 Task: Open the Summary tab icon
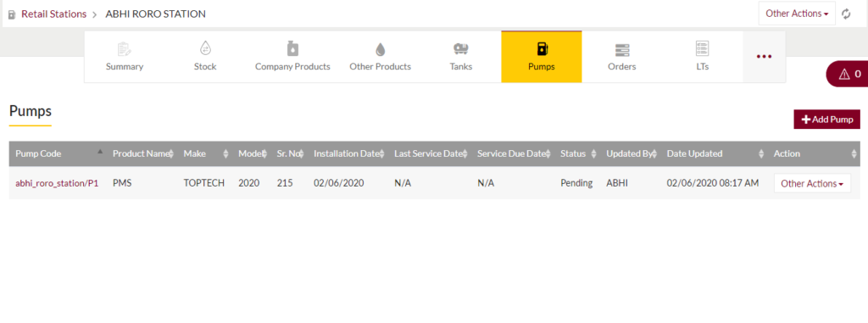(x=125, y=49)
